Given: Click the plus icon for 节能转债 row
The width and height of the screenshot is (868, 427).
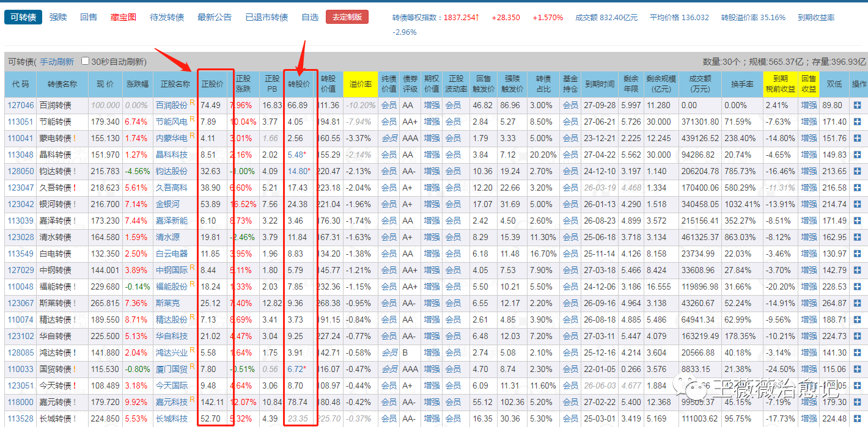Looking at the screenshot, I should [x=858, y=122].
